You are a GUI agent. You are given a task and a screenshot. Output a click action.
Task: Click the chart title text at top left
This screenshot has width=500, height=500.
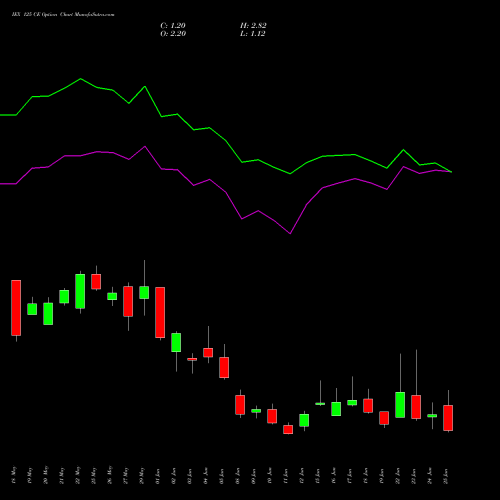point(63,15)
